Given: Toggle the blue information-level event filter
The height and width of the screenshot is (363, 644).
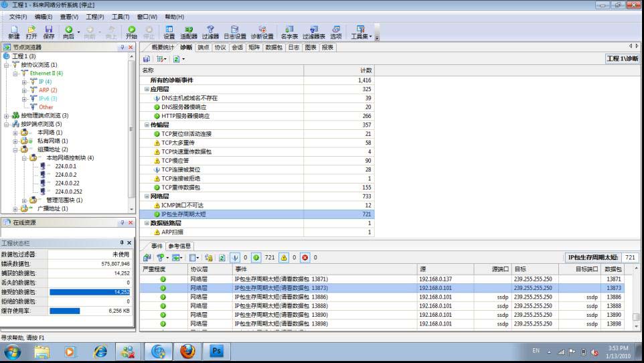Looking at the screenshot, I should [235, 258].
